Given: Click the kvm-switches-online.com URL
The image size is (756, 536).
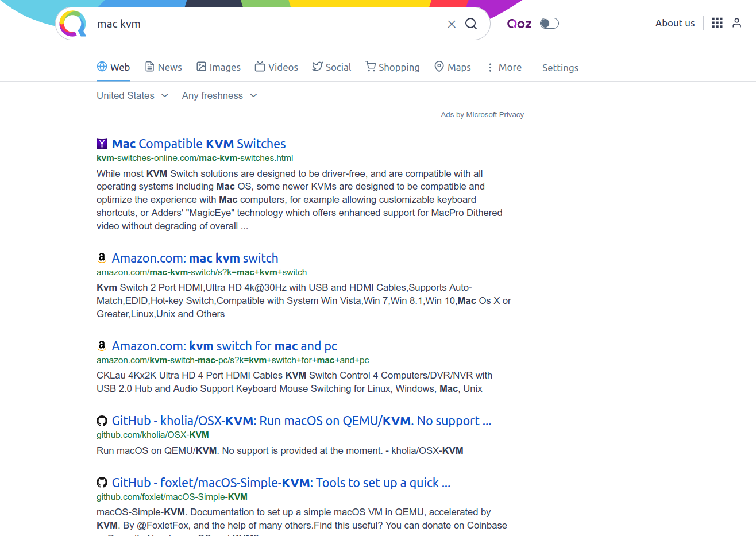Looking at the screenshot, I should (x=195, y=158).
